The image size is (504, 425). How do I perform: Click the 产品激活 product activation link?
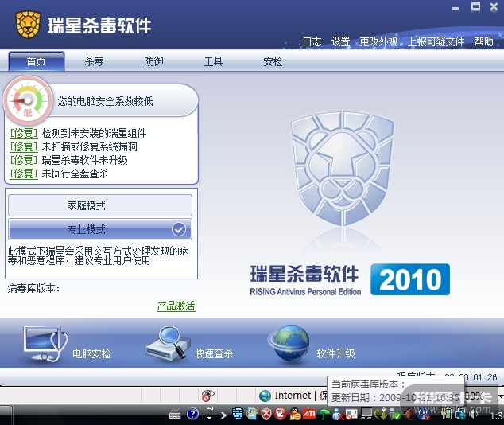pos(176,306)
